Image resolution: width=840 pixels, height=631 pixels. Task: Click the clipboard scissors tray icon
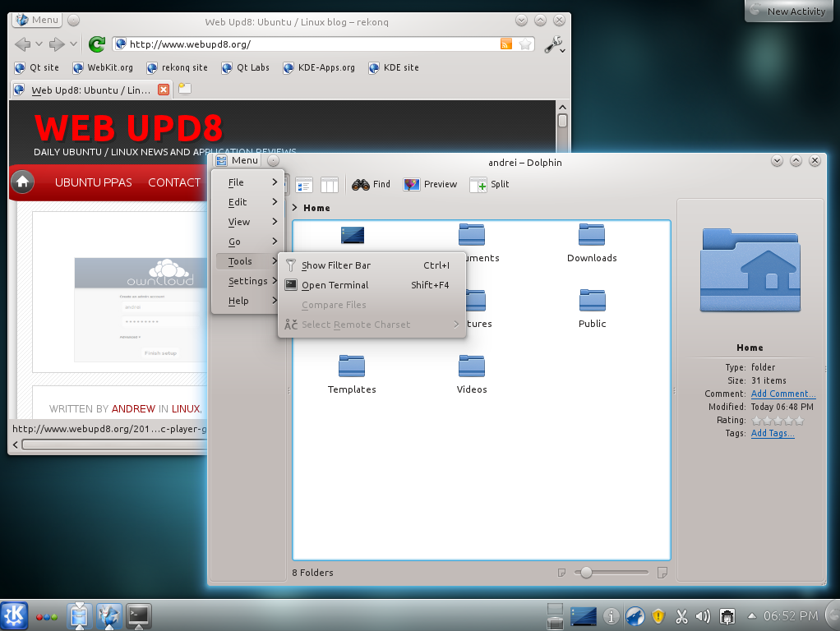click(681, 616)
